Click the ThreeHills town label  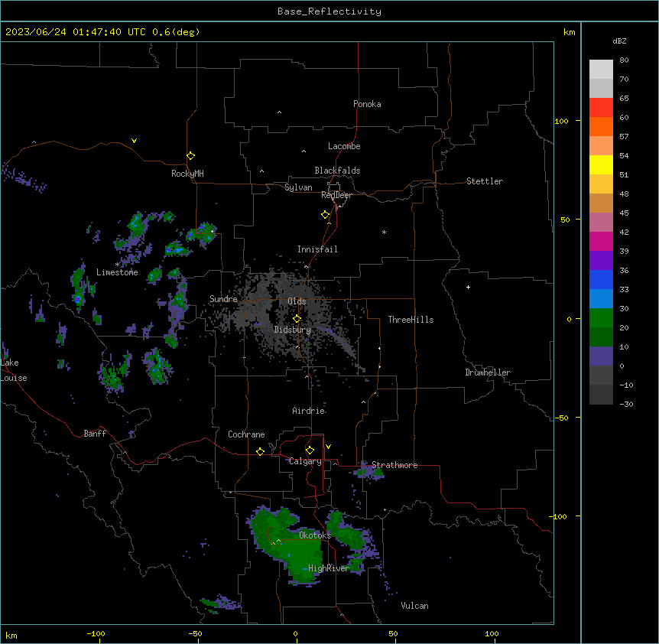pyautogui.click(x=411, y=320)
